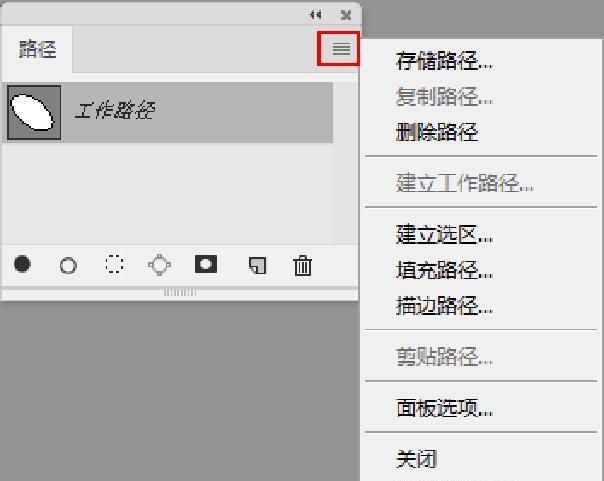Make work path from selection icon
604x481 pixels.
pos(159,265)
